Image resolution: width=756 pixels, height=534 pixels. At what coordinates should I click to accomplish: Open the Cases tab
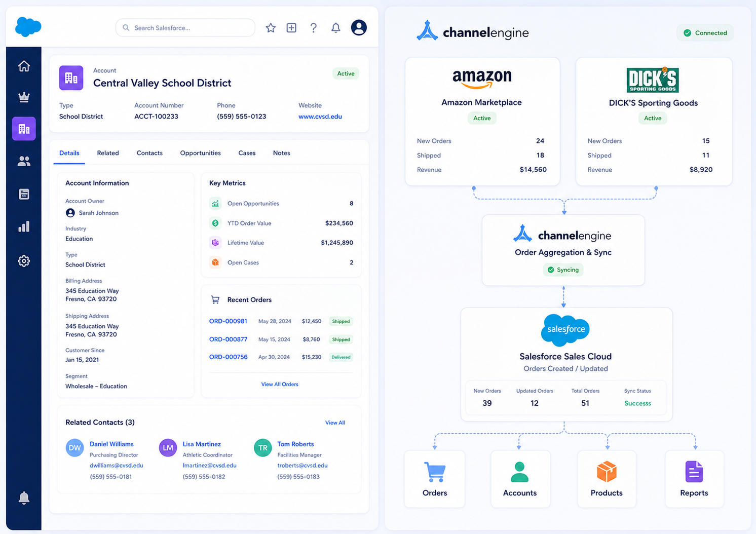coord(247,153)
